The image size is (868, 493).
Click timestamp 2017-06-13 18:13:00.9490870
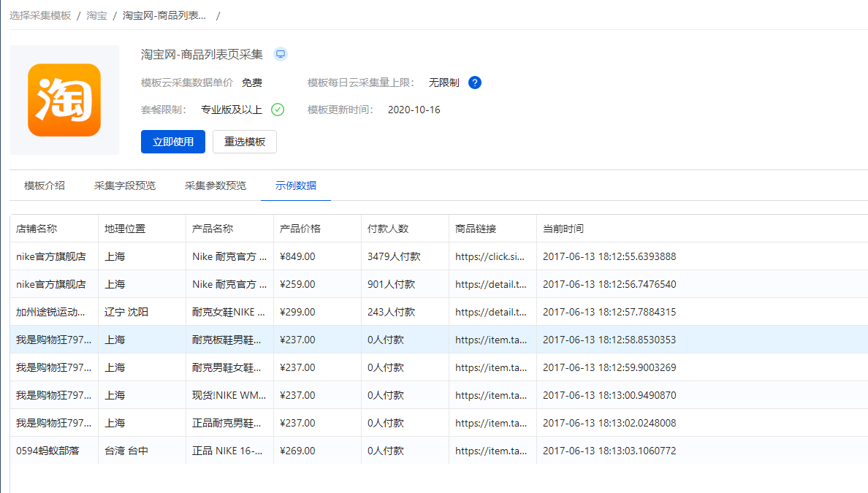point(609,395)
